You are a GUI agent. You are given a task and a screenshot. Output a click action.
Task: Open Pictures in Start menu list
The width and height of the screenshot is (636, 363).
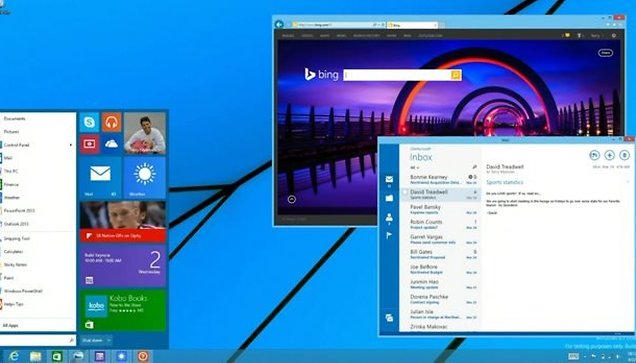(x=11, y=132)
